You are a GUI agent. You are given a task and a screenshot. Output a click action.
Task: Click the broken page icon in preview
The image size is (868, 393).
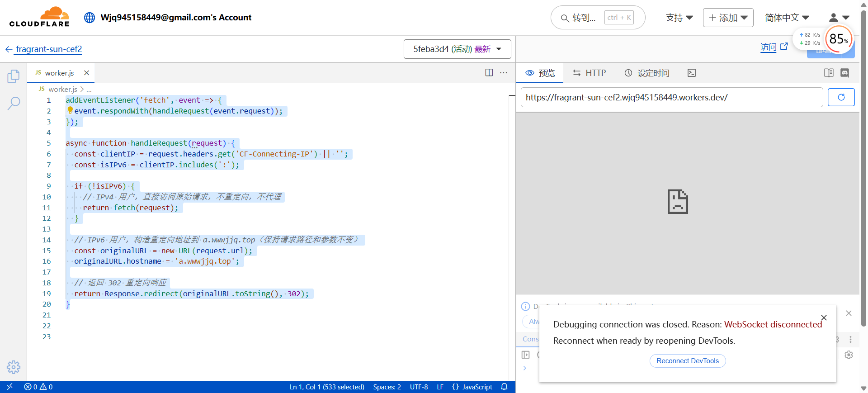click(x=678, y=202)
